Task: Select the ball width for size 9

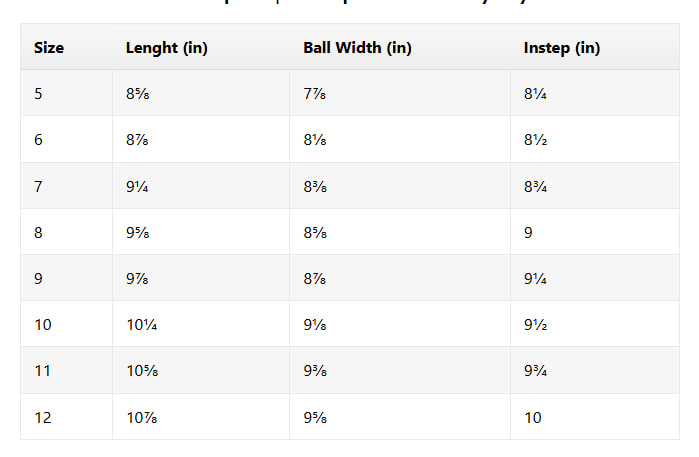Action: [315, 278]
